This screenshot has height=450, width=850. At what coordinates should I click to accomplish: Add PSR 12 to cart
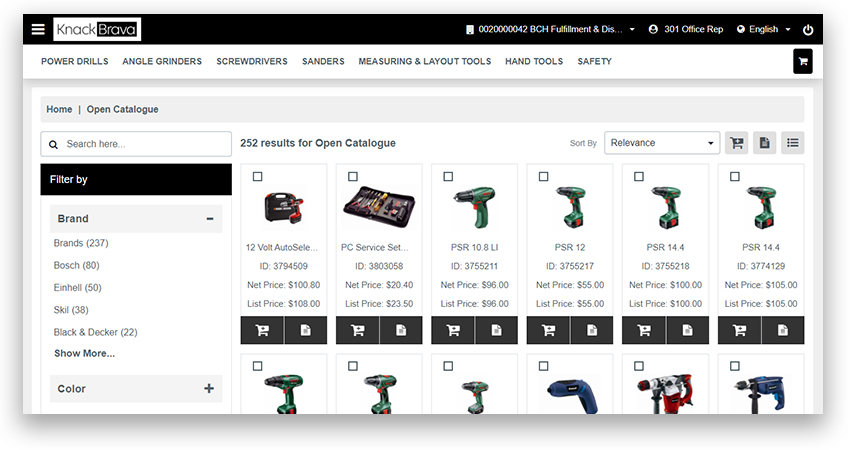548,330
